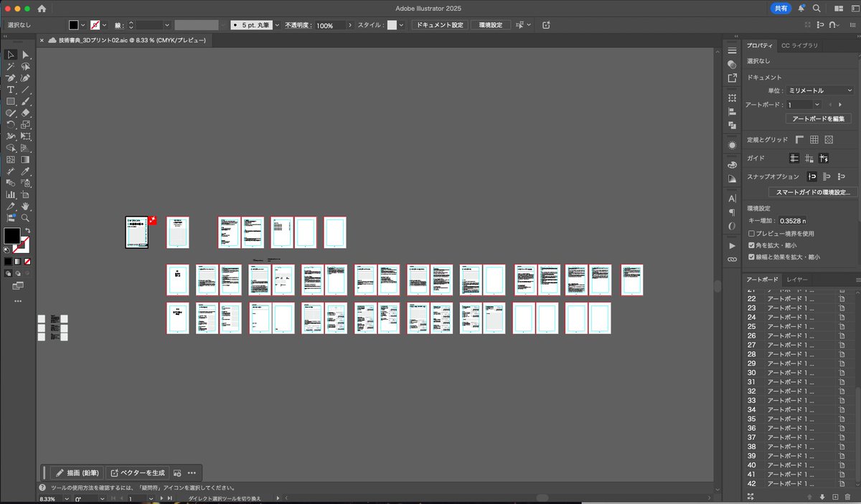Viewport: 861px width, 504px height.
Task: Open the 単位 ミリメートル dropdown
Action: 819,90
